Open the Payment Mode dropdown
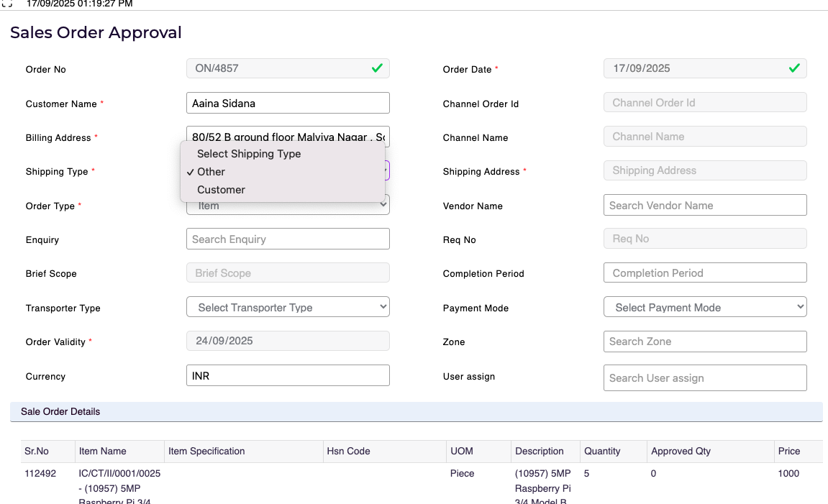Image resolution: width=828 pixels, height=504 pixels. point(705,307)
